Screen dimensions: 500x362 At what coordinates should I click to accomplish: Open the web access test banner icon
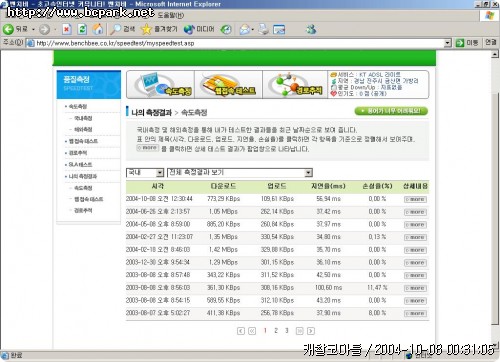[228, 85]
